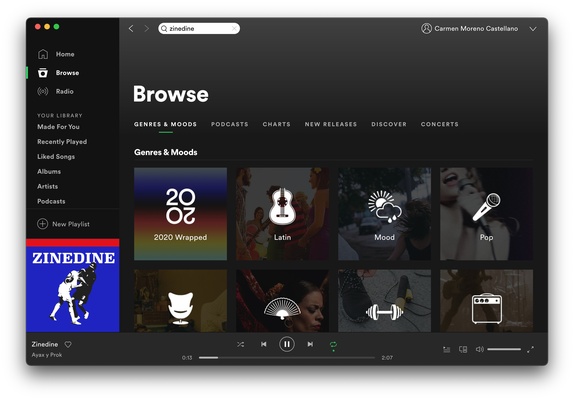The width and height of the screenshot is (574, 400).
Task: Click the artist name Ayax y Prok
Action: pos(46,355)
